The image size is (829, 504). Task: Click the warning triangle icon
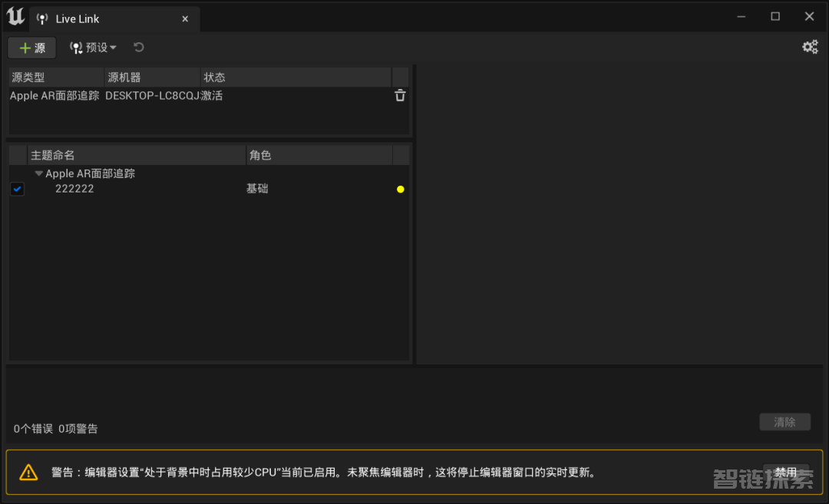point(28,473)
